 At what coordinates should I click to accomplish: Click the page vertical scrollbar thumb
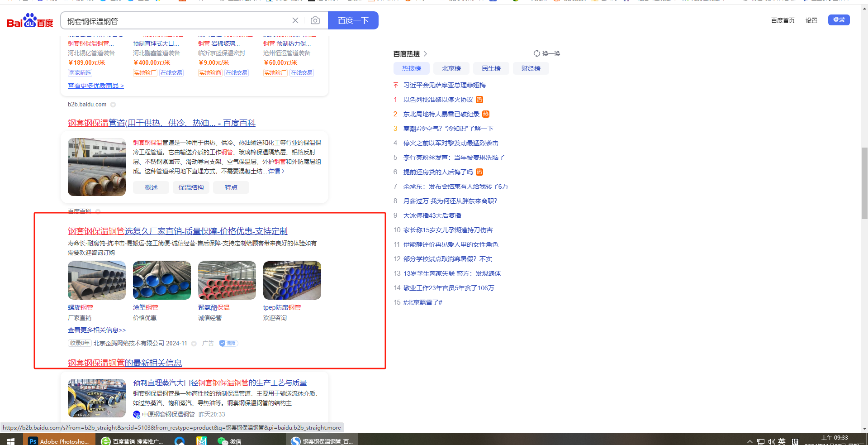coord(864,183)
